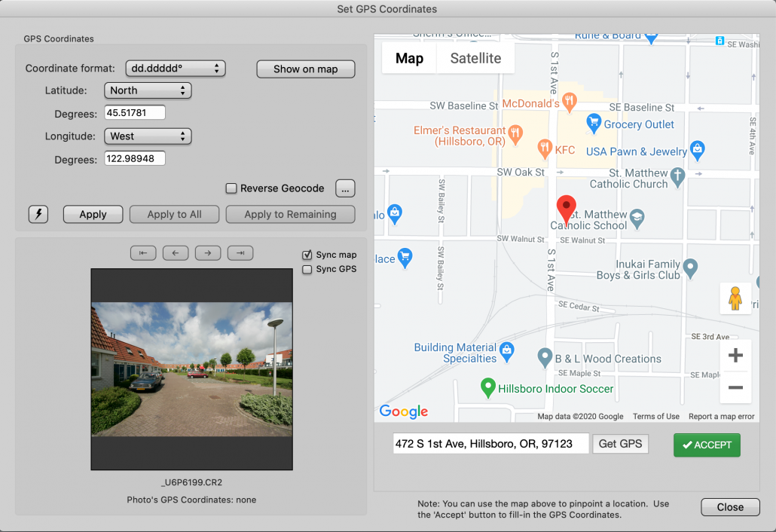
Task: Disable the Sync map checkbox
Action: (x=307, y=255)
